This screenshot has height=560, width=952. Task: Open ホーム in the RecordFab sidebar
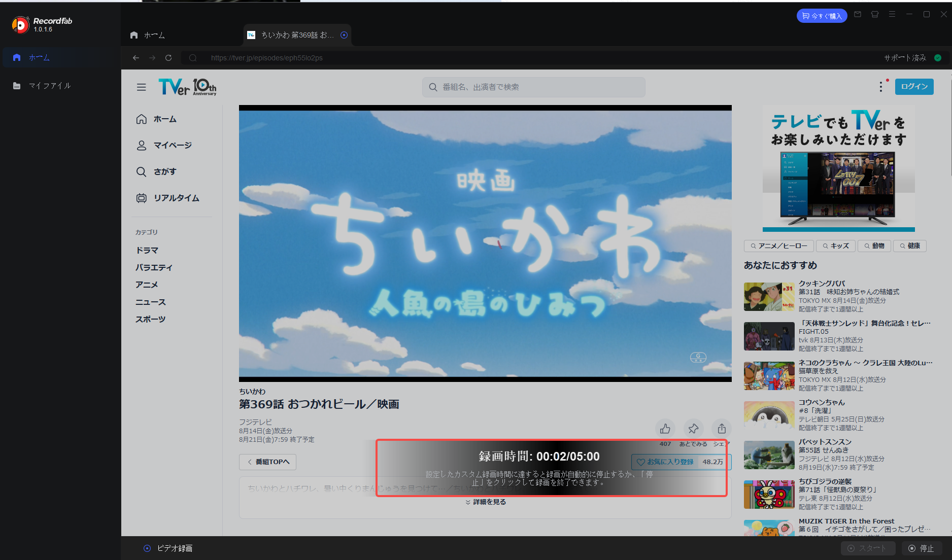point(60,57)
